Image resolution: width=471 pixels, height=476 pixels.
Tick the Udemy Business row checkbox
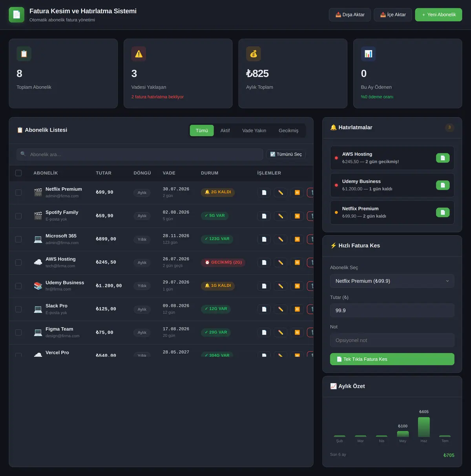click(x=18, y=286)
